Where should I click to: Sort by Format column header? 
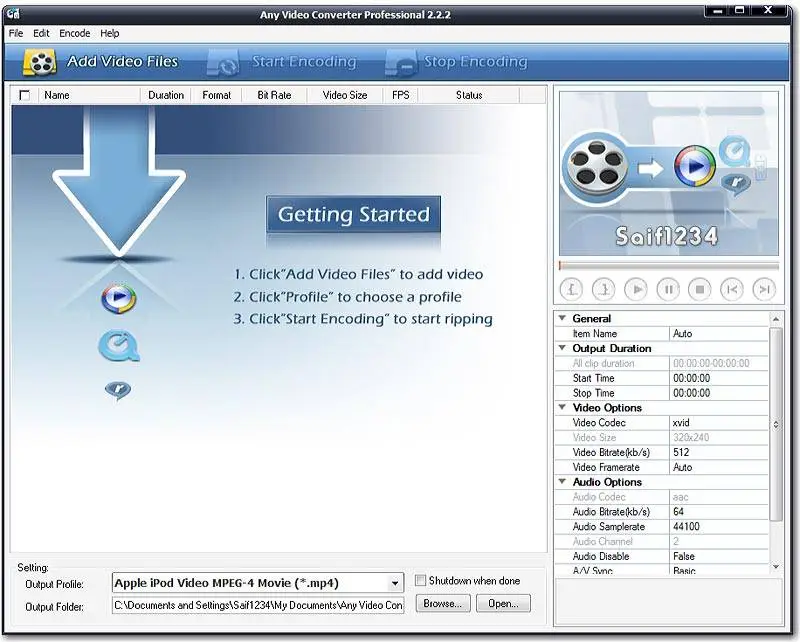tap(216, 95)
